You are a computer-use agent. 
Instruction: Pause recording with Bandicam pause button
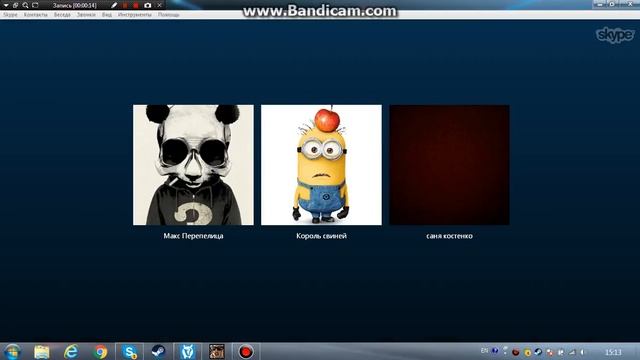125,5
